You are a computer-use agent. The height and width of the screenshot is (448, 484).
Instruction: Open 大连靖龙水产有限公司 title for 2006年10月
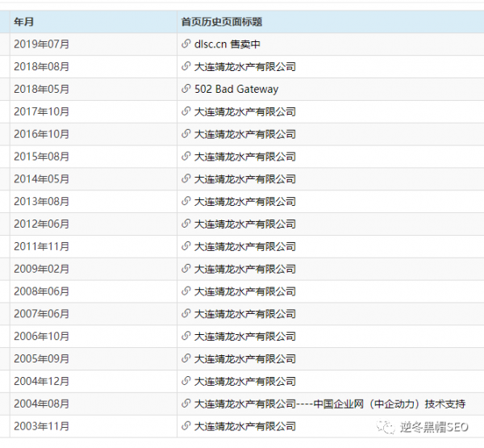click(x=245, y=337)
